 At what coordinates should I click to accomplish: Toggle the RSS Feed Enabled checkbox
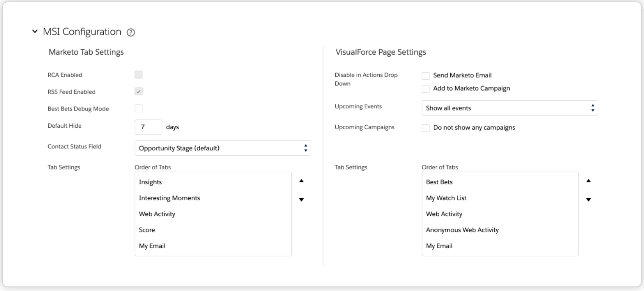pyautogui.click(x=139, y=92)
